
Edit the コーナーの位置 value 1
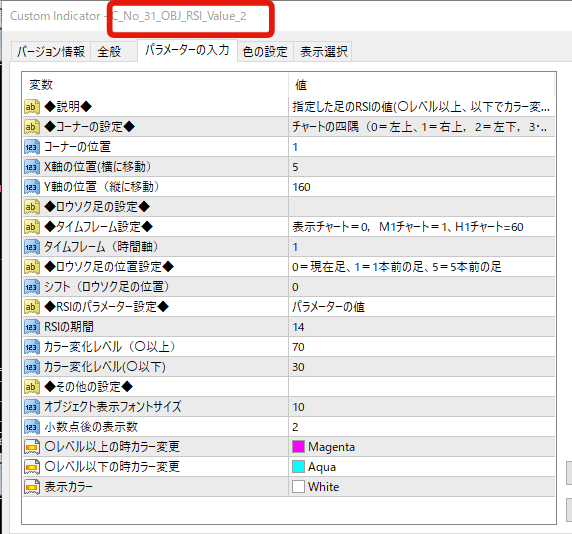point(422,147)
